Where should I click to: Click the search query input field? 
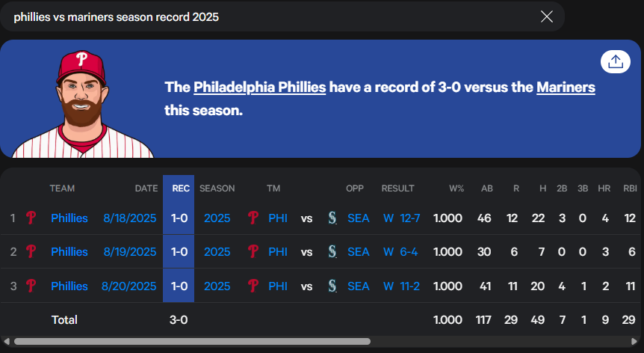tap(271, 17)
